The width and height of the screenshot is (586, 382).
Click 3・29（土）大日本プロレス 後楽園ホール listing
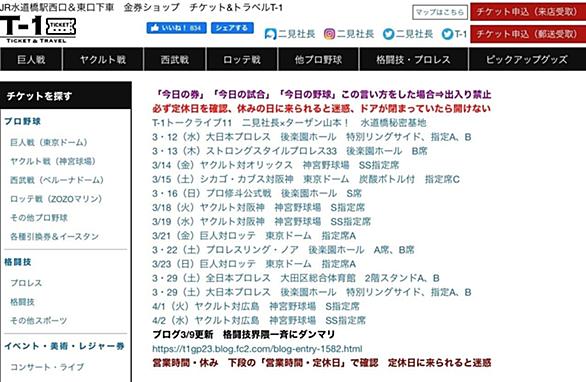(312, 292)
